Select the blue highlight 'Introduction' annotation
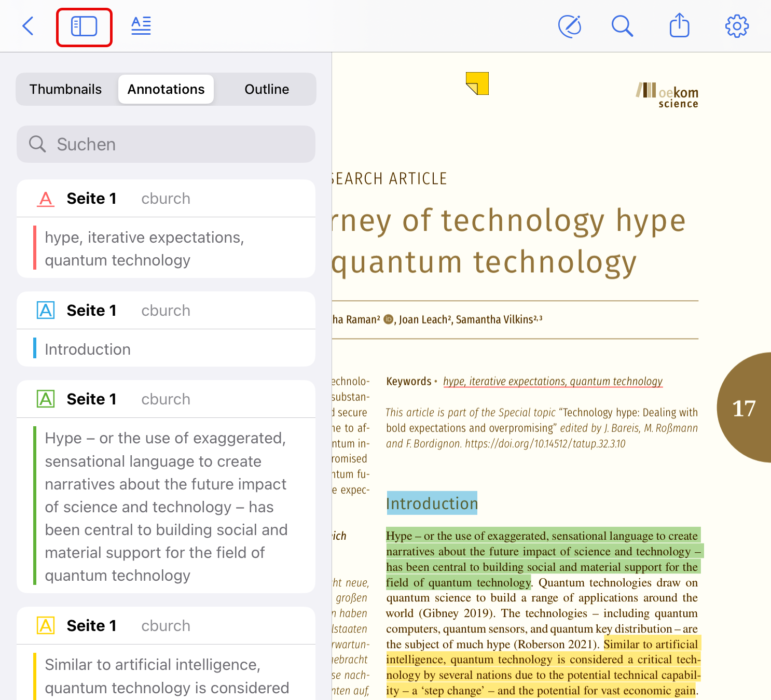 point(166,329)
